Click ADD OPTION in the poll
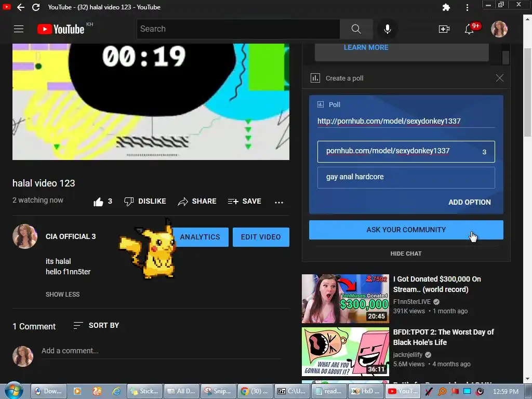Image resolution: width=532 pixels, height=399 pixels. click(470, 202)
